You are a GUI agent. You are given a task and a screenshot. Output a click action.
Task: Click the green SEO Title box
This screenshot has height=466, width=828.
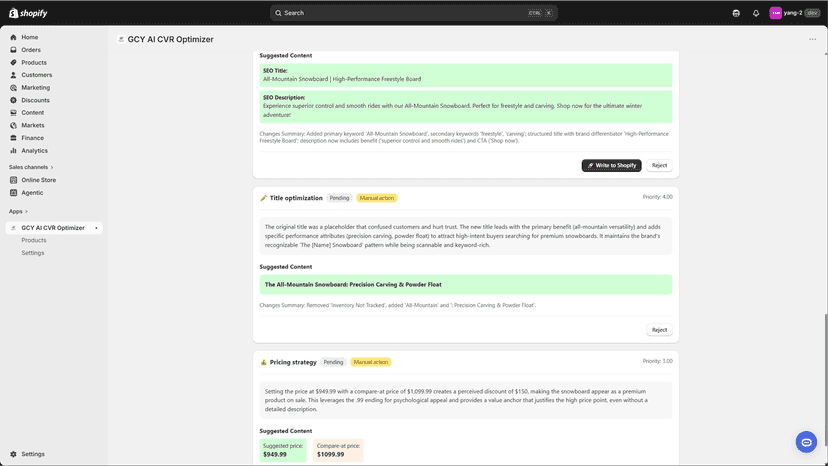[x=466, y=75]
